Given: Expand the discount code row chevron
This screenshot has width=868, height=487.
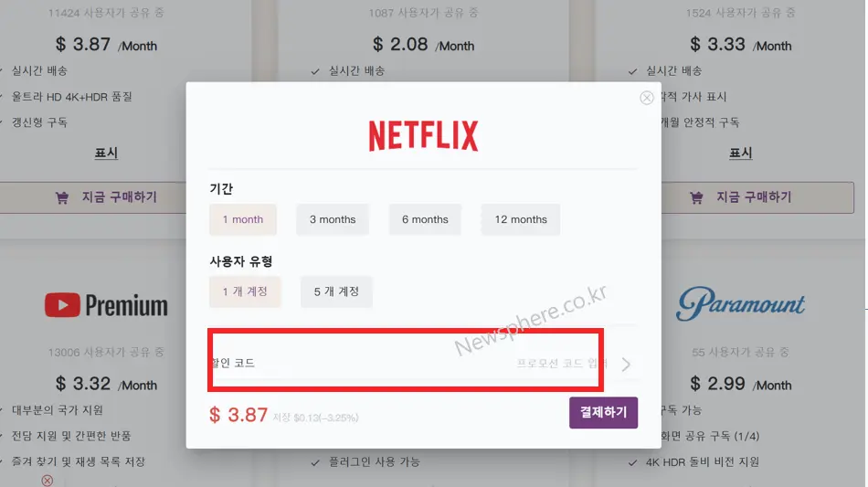Looking at the screenshot, I should pos(626,365).
